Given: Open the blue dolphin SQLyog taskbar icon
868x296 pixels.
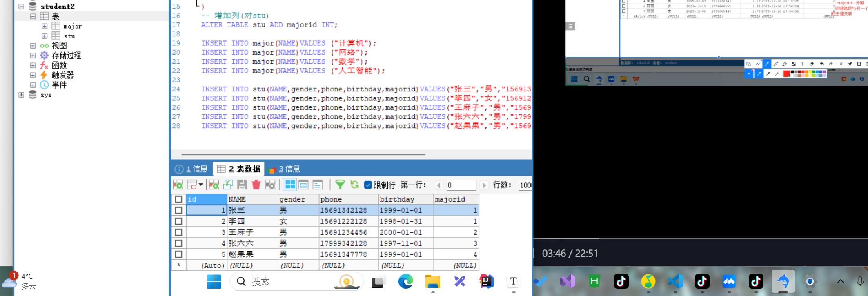Looking at the screenshot, I should coord(783,281).
